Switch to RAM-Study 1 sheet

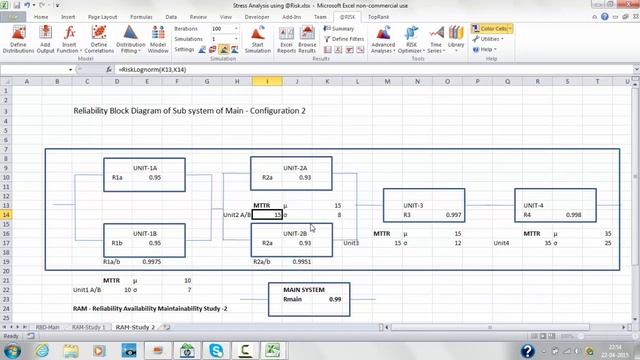click(x=89, y=327)
